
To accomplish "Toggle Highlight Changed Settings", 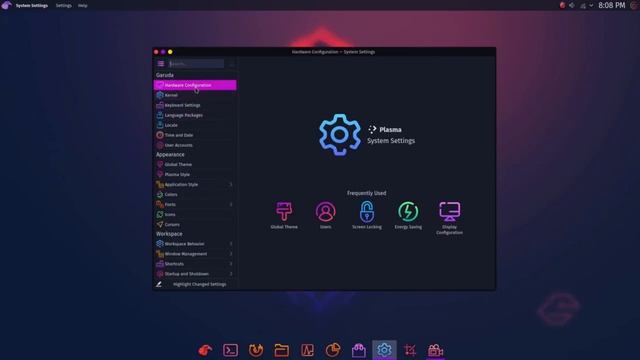I will (195, 284).
